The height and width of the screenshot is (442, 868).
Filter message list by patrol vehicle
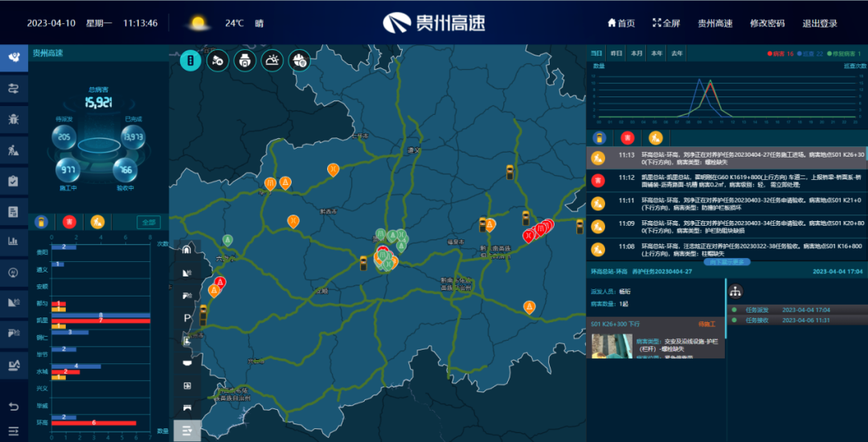tap(599, 137)
